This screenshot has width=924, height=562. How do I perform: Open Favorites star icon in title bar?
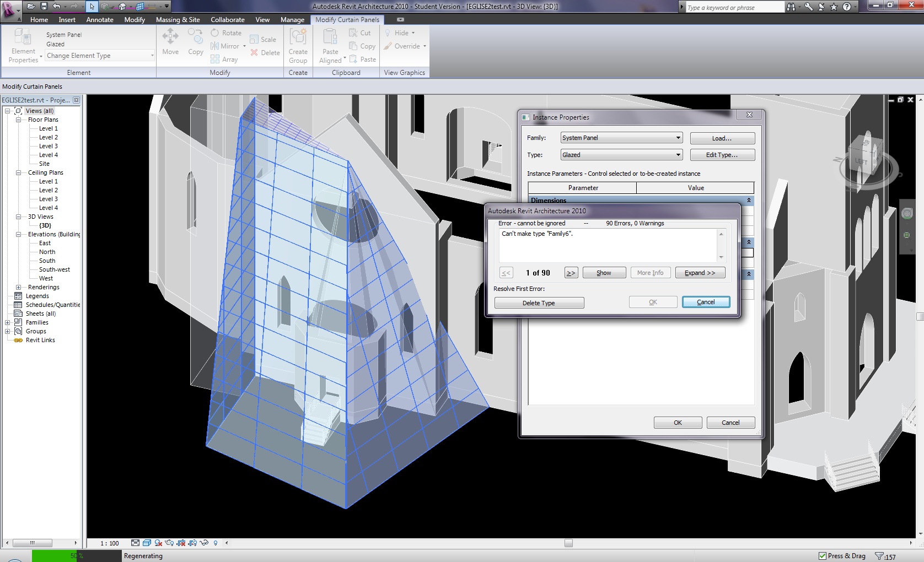834,7
